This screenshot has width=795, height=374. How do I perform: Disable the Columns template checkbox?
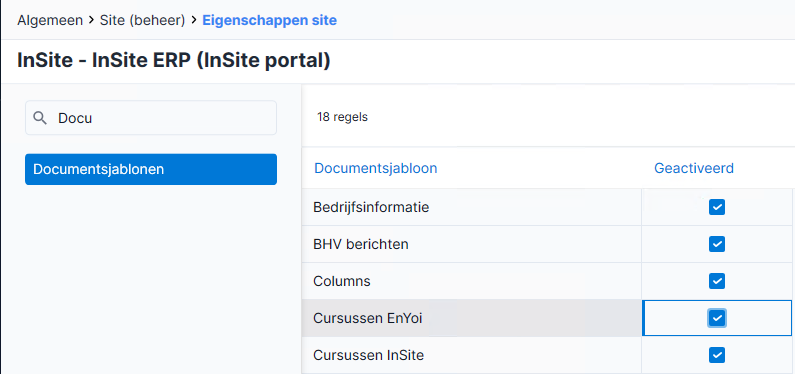[x=717, y=281]
